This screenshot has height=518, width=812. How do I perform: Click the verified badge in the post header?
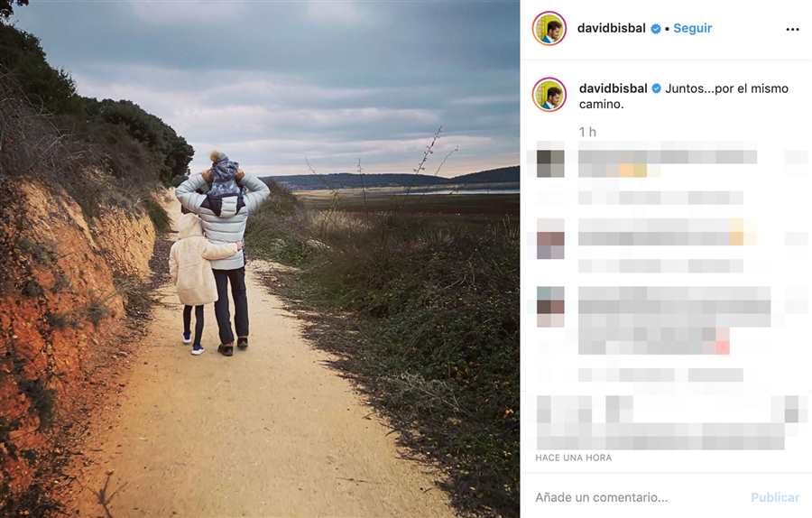pos(656,29)
